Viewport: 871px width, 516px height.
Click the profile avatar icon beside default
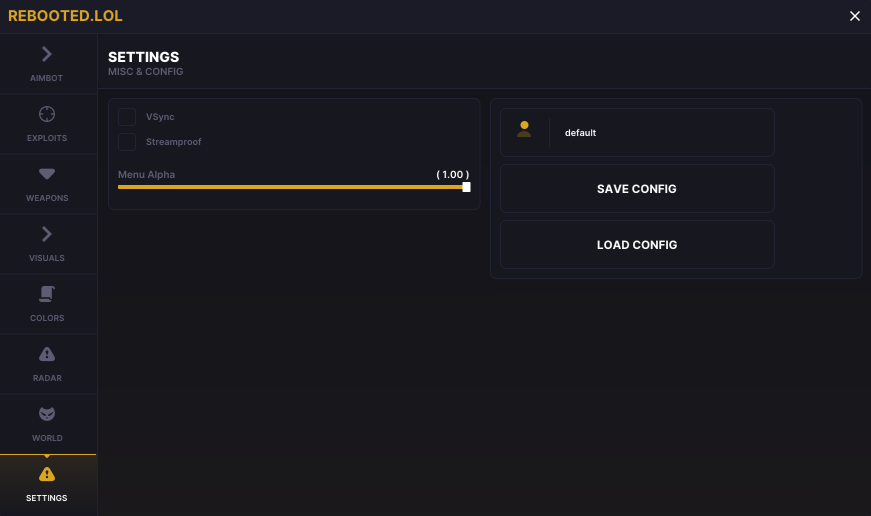[x=524, y=130]
